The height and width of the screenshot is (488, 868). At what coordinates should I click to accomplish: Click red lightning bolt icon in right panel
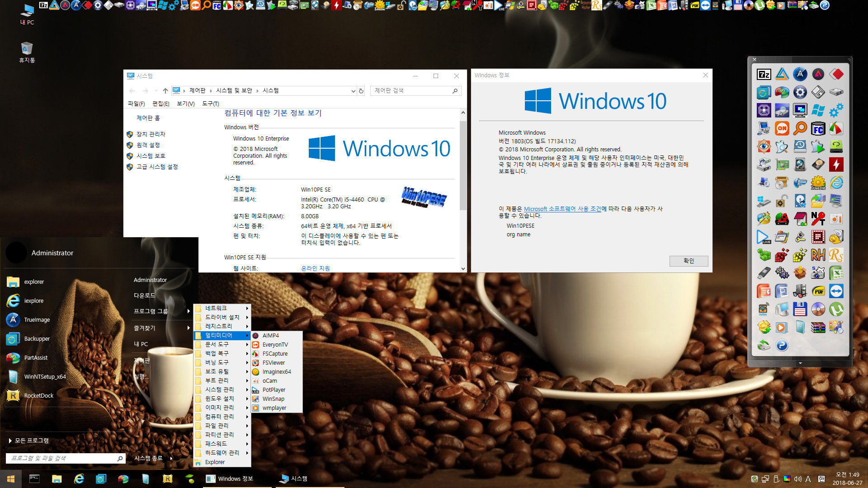pos(836,164)
